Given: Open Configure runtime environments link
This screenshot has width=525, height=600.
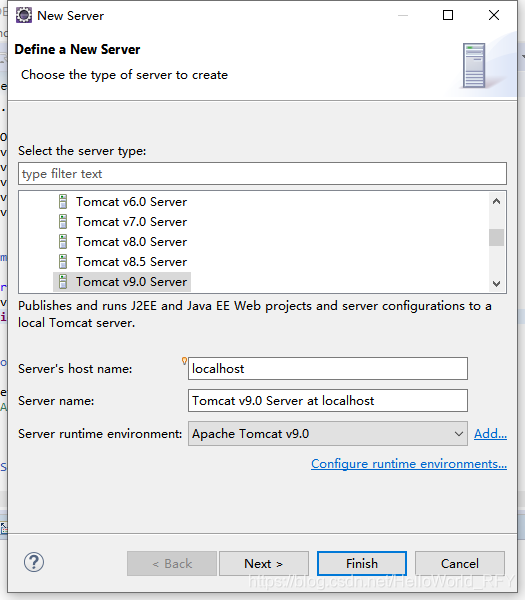Looking at the screenshot, I should [x=409, y=464].
